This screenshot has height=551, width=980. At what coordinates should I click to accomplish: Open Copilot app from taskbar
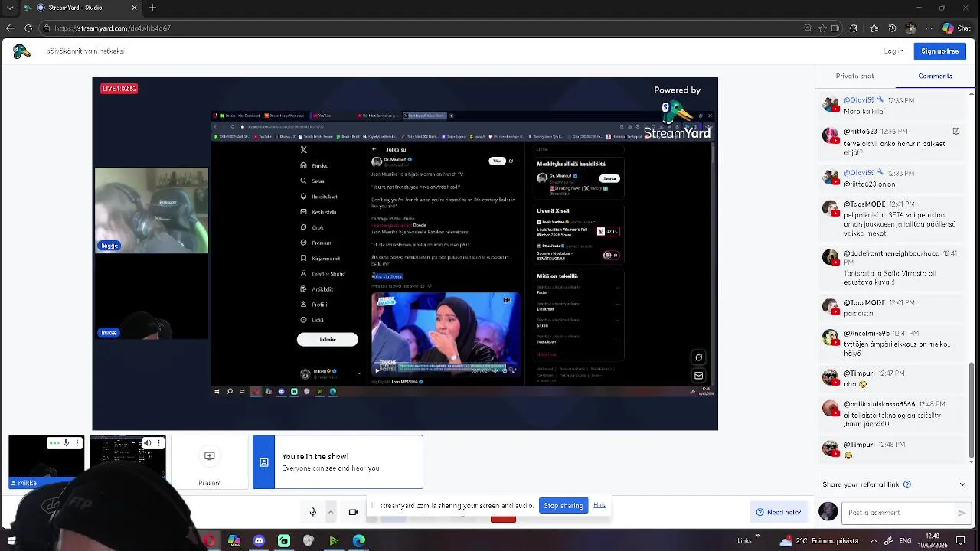tap(234, 541)
